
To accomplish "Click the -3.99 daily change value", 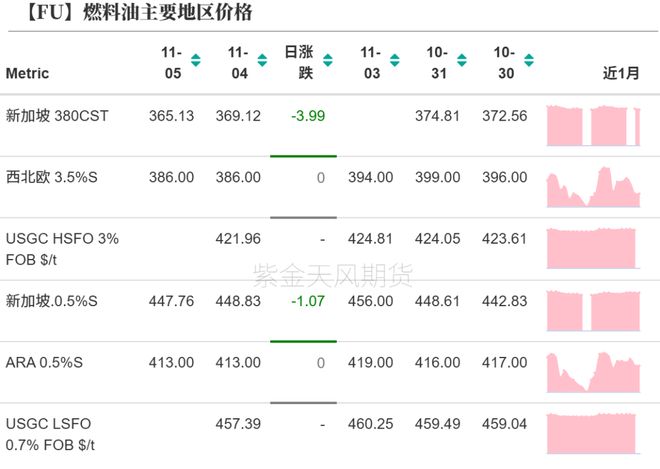I will pos(308,116).
